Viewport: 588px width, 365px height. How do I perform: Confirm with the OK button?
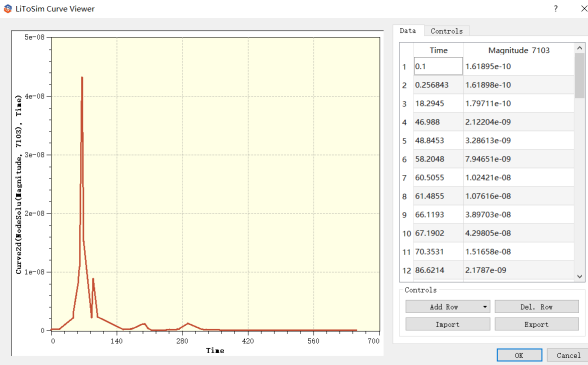519,355
